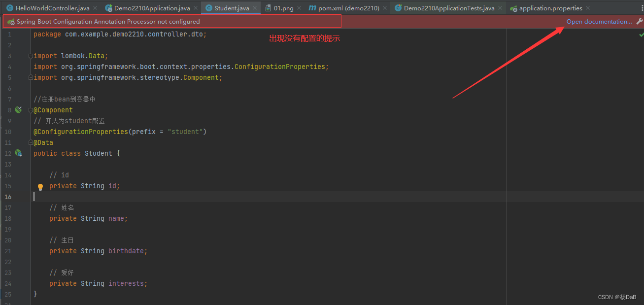Screen dimensions: 644x305
Task: Click the '// 姓名' comment line
Action: click(62, 207)
